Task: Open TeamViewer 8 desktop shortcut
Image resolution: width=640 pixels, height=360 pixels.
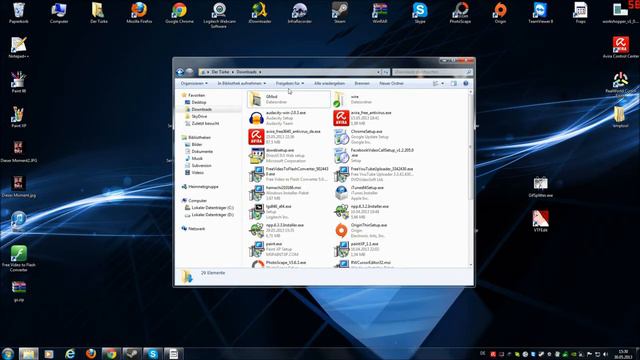Action: (540, 13)
